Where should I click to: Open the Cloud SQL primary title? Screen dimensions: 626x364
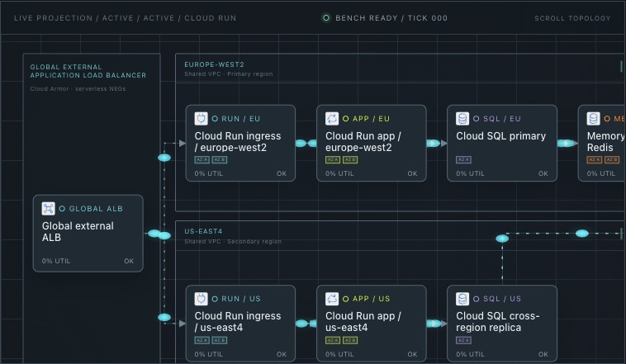click(x=501, y=136)
